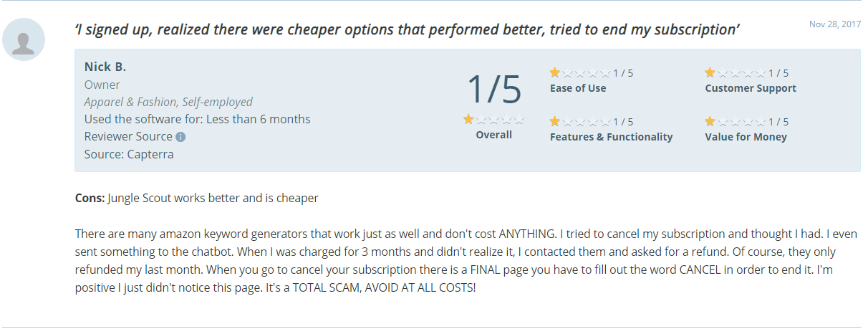The height and width of the screenshot is (329, 868).
Task: Click the Ease of Use star rating
Action: pos(580,72)
